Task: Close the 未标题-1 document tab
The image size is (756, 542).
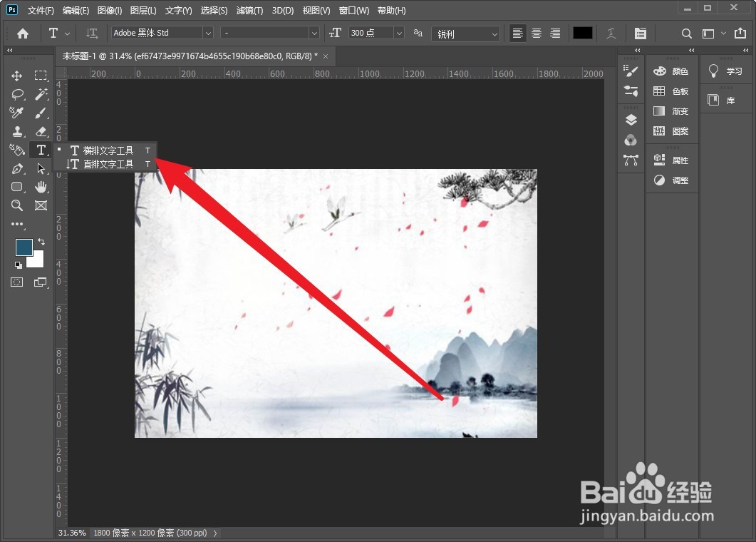Action: [x=326, y=56]
